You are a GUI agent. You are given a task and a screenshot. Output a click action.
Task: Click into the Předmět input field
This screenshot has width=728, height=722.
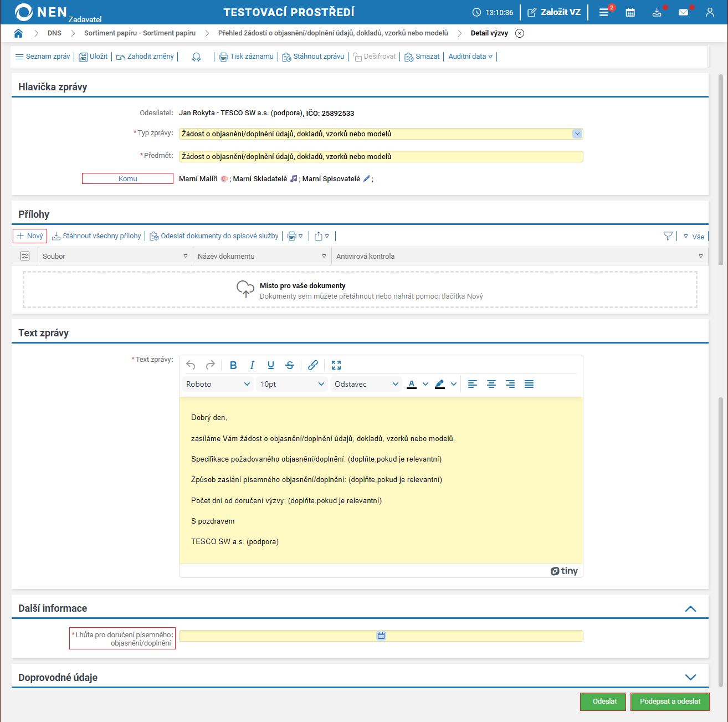(381, 156)
